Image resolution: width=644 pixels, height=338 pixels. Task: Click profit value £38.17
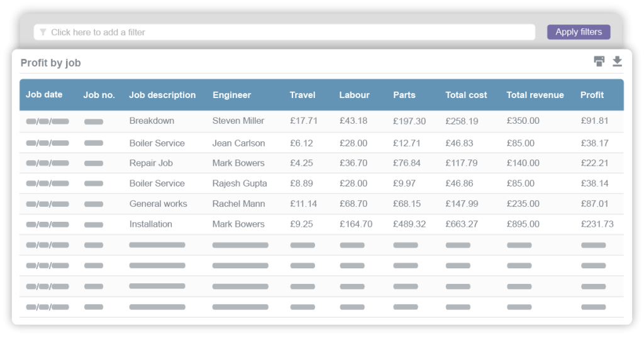coord(594,143)
